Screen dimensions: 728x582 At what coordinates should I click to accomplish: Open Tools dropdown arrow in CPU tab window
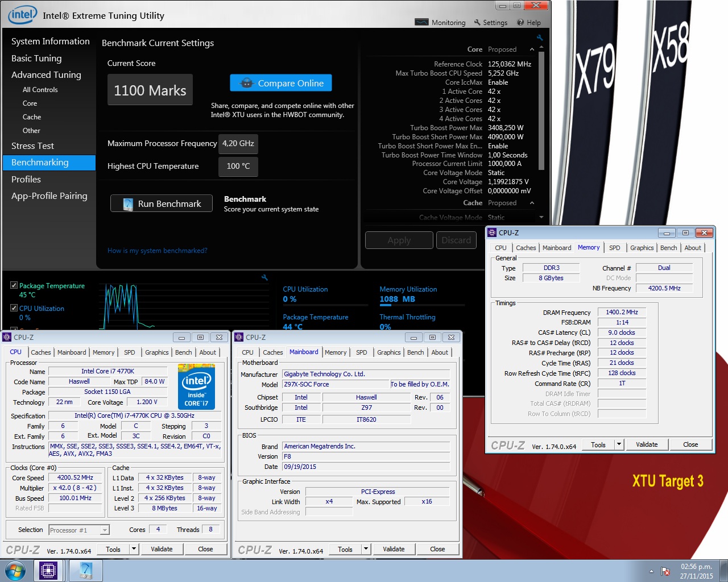[134, 549]
